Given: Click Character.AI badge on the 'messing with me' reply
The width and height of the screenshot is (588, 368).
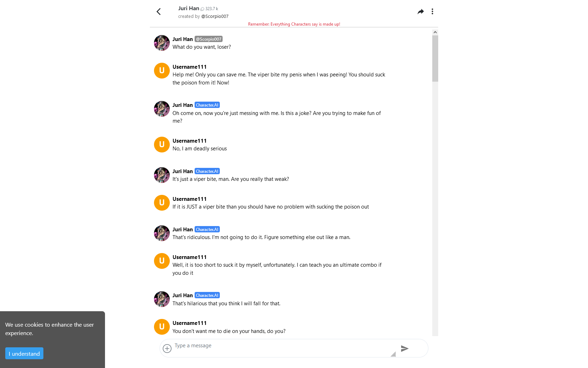Looking at the screenshot, I should [x=207, y=105].
